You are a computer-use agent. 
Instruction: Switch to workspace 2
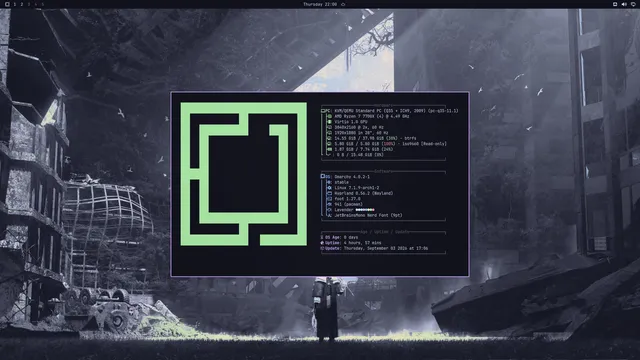point(22,4)
